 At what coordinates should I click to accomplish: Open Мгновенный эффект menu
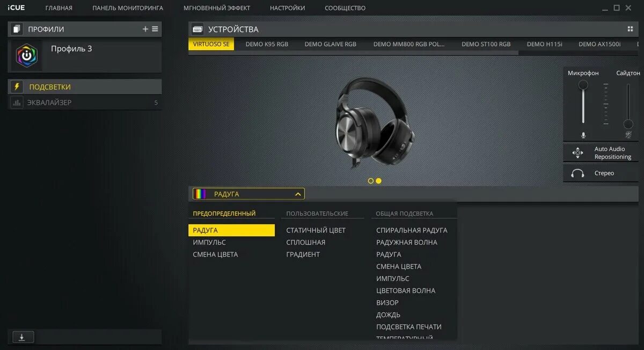217,8
